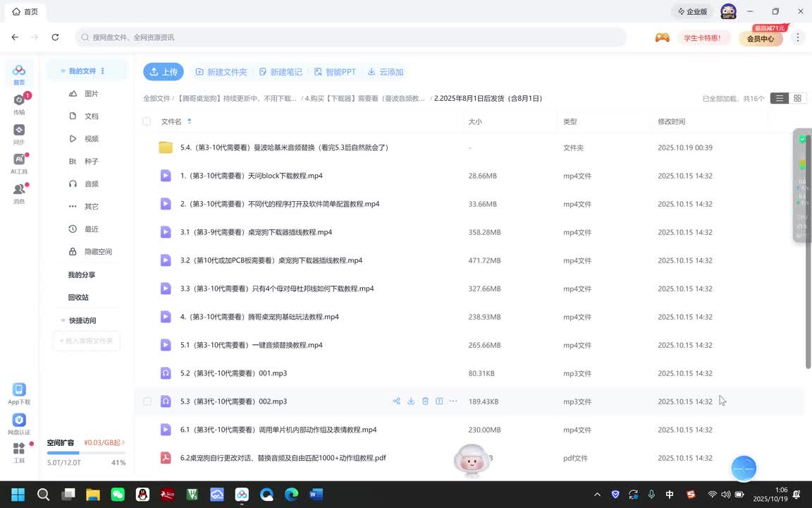Click the 智能PPT button
Viewport: 812px width, 508px height.
click(x=335, y=72)
